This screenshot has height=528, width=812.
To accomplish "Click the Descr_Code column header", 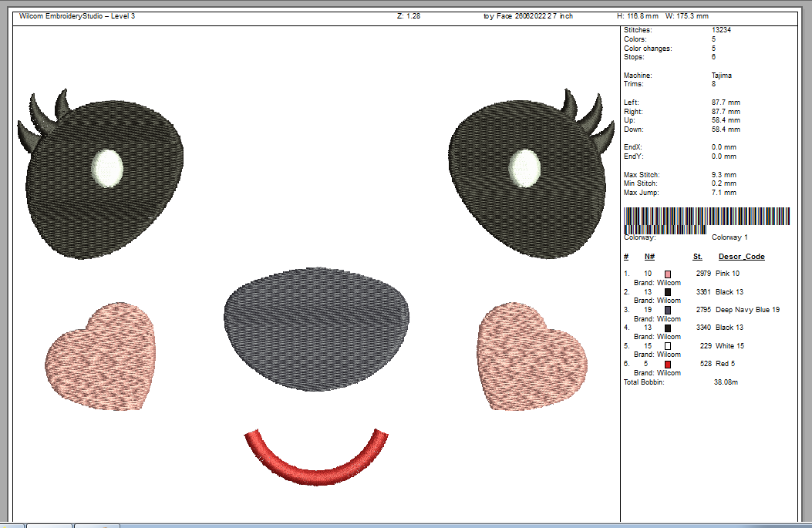I will [x=742, y=257].
